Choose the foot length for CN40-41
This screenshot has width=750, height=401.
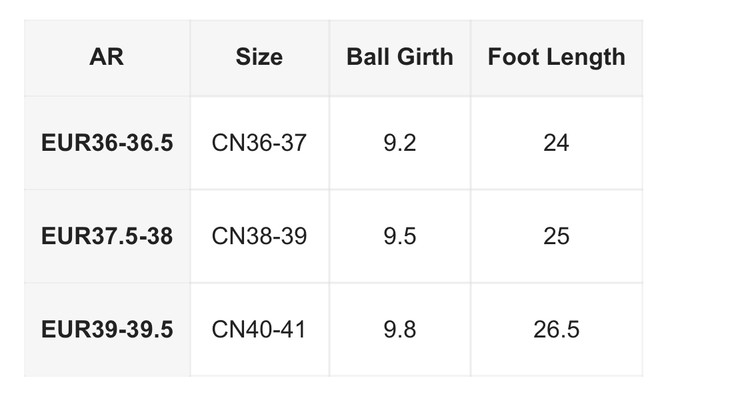[x=556, y=329]
